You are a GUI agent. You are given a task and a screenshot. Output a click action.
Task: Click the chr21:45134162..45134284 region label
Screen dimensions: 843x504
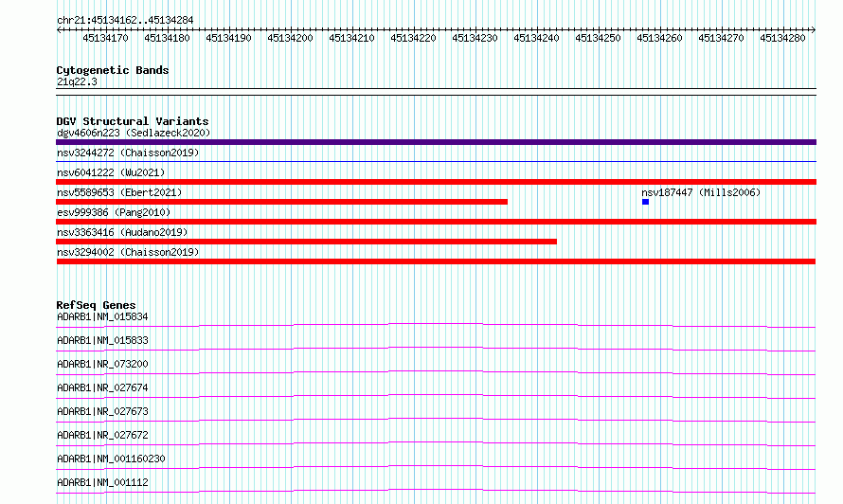point(125,21)
